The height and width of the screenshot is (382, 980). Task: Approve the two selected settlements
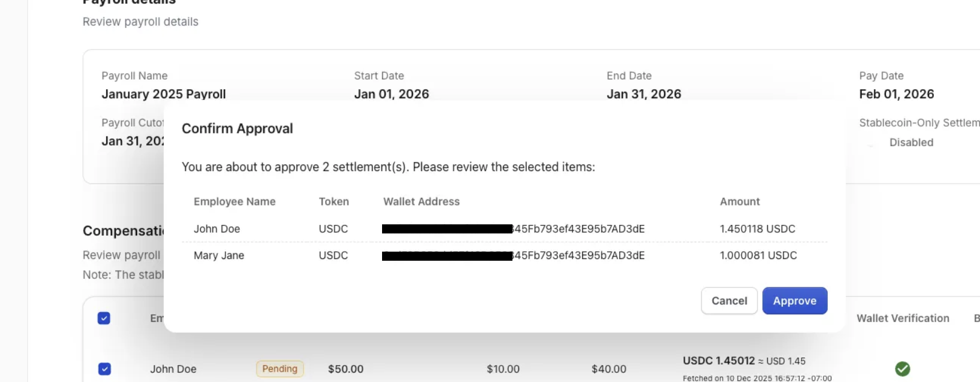pos(794,301)
